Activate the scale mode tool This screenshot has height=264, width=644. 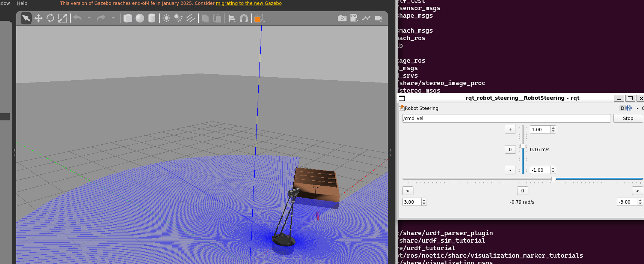point(62,18)
